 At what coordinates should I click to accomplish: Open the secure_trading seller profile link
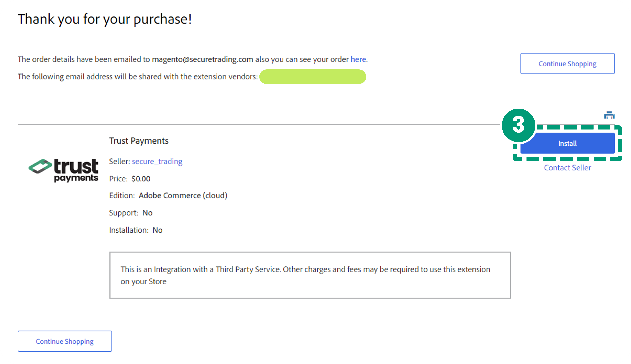[157, 162]
